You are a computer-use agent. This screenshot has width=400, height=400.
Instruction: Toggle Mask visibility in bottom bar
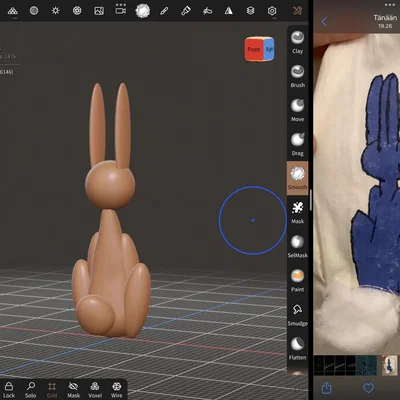73,390
